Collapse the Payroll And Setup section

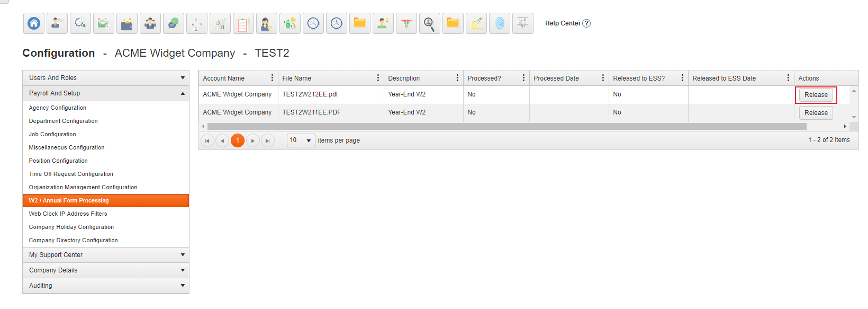click(x=106, y=93)
